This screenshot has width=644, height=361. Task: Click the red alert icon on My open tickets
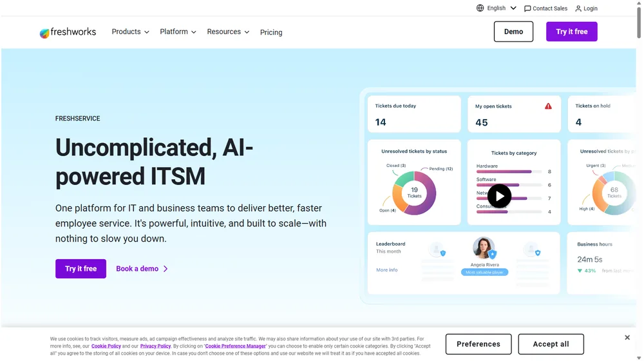[548, 106]
